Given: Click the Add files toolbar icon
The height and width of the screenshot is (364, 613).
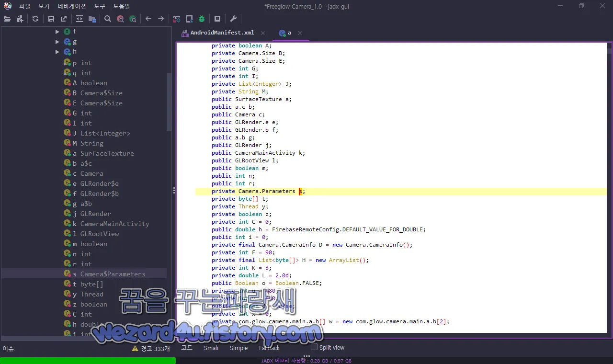Looking at the screenshot, I should point(20,19).
